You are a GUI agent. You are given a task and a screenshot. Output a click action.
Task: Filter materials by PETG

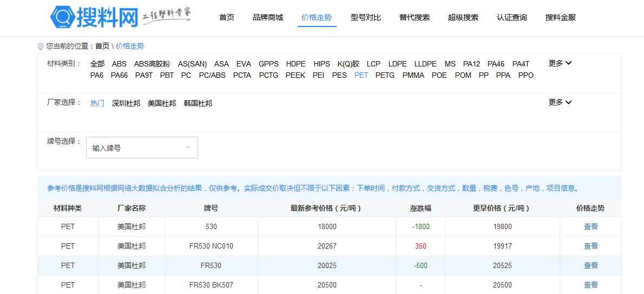[385, 76]
